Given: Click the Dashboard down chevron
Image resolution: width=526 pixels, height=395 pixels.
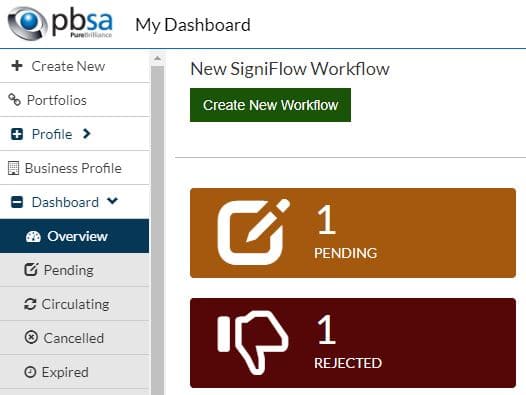Looking at the screenshot, I should tap(112, 201).
